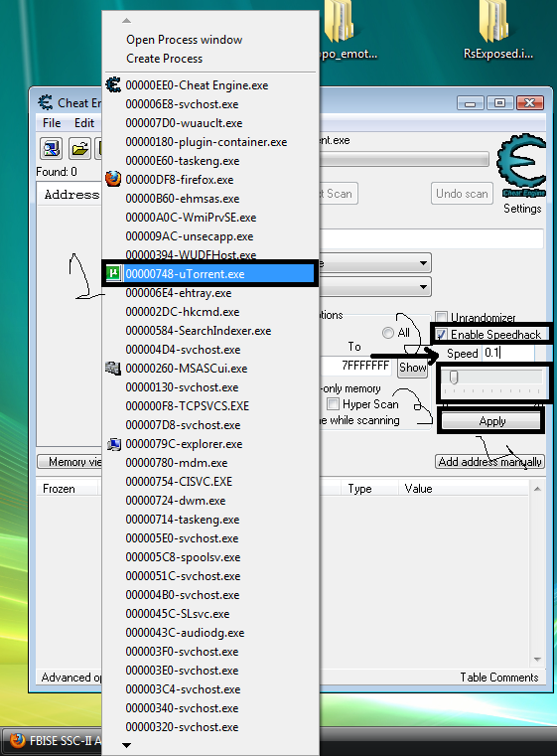This screenshot has width=557, height=756.
Task: Click the scan progress bar
Action: pyautogui.click(x=404, y=160)
